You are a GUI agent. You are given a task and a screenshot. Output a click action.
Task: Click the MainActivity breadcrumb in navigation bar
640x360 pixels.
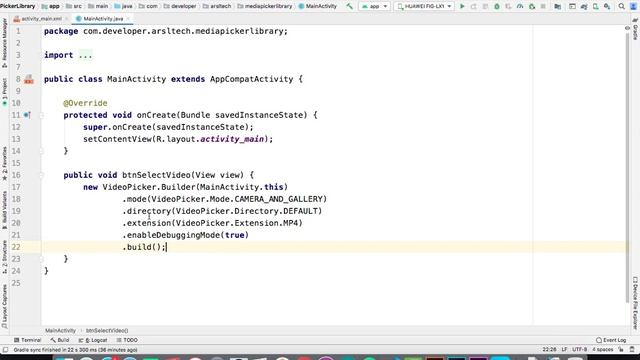(318, 6)
